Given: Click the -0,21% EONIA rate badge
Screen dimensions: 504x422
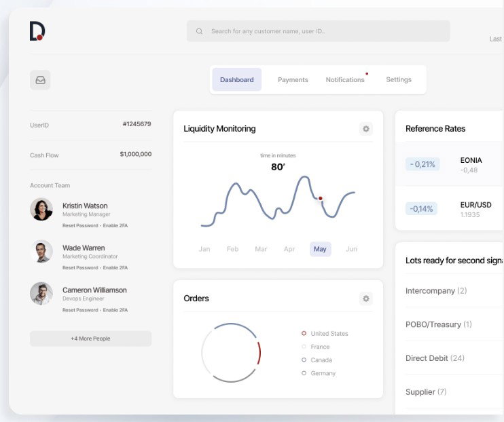Looking at the screenshot, I should 422,164.
